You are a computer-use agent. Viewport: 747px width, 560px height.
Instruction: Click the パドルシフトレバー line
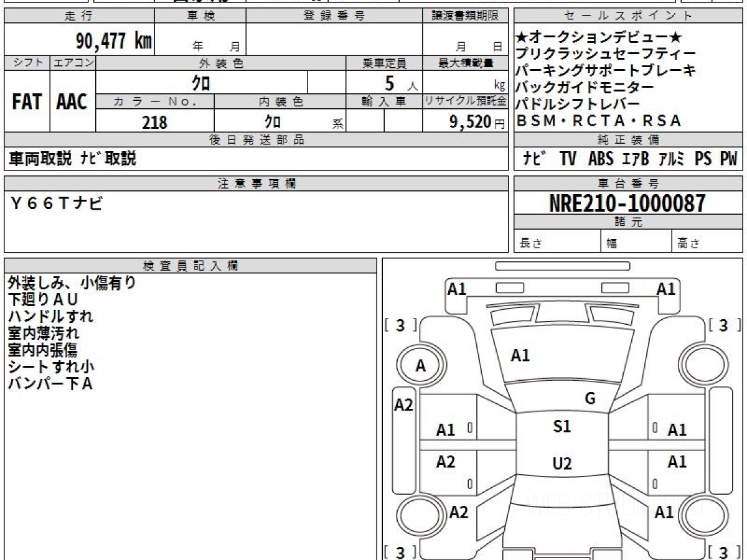578,104
